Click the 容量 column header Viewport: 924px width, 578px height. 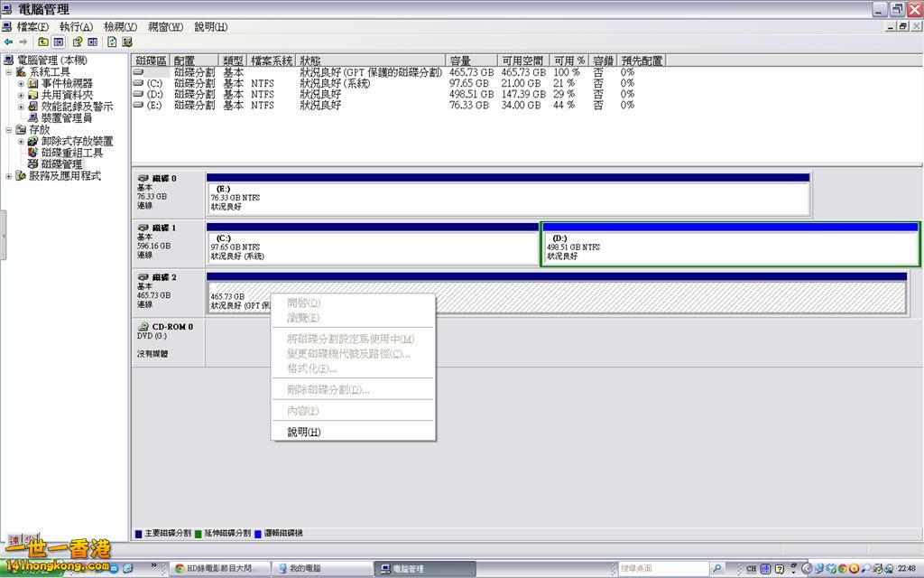[460, 61]
